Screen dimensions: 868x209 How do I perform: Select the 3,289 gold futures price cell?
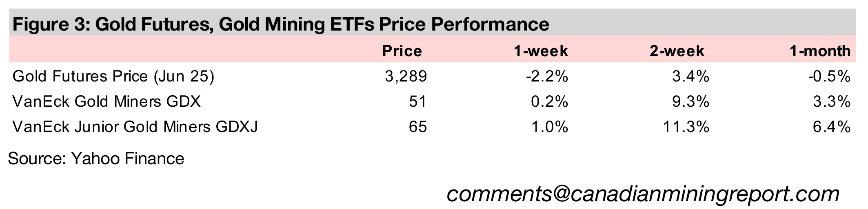(406, 77)
